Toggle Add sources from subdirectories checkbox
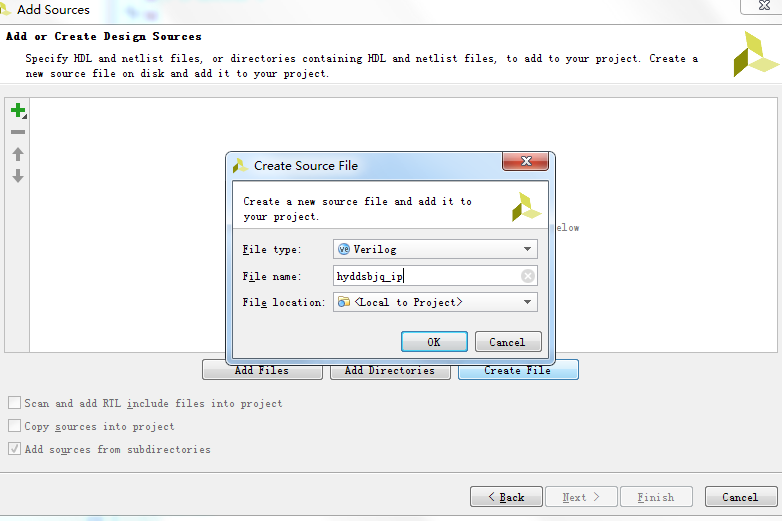 pos(15,449)
